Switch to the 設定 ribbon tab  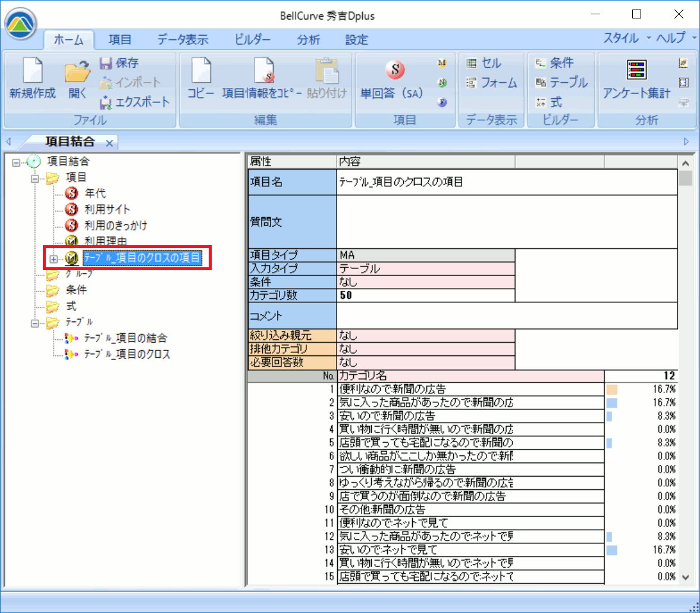coord(356,40)
